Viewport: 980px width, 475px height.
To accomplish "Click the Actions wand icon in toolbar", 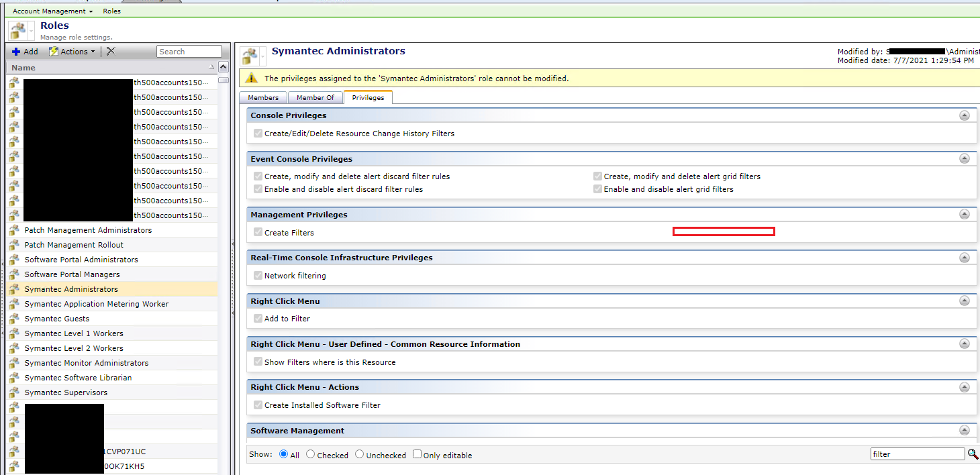I will (54, 52).
